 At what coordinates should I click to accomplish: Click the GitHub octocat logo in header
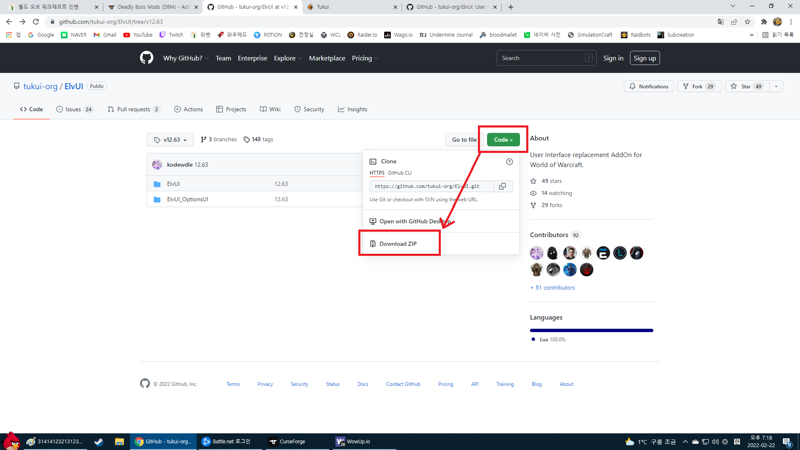pyautogui.click(x=146, y=58)
